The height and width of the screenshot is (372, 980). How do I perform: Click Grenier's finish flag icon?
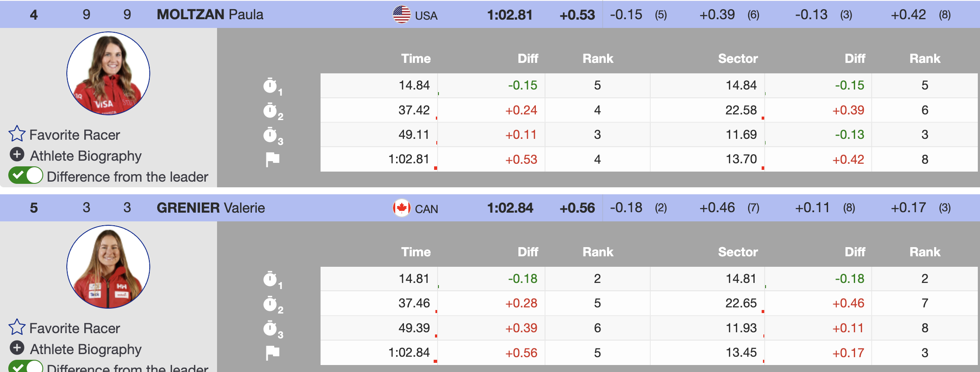(x=273, y=353)
